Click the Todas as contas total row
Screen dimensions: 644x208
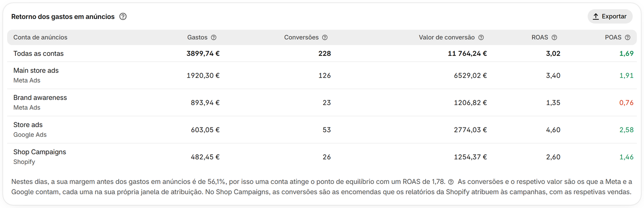coord(322,53)
